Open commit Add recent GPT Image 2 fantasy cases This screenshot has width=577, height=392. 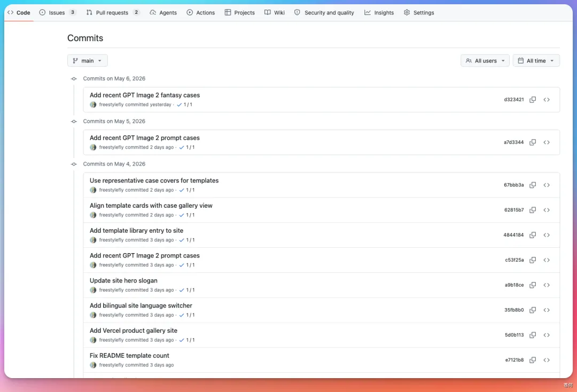(145, 95)
